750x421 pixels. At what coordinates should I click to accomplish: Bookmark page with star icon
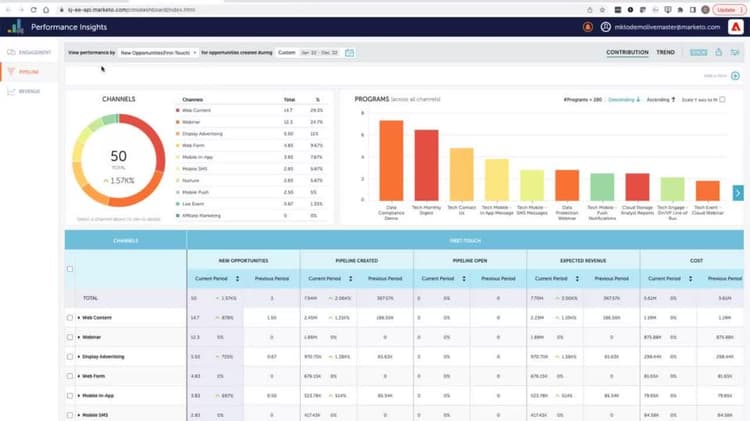click(602, 10)
